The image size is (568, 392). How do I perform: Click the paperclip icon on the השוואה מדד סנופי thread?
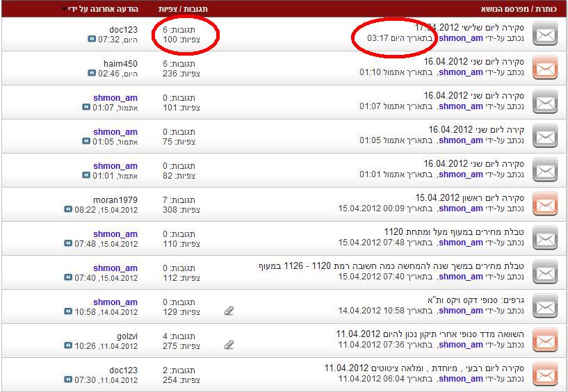coord(229,345)
